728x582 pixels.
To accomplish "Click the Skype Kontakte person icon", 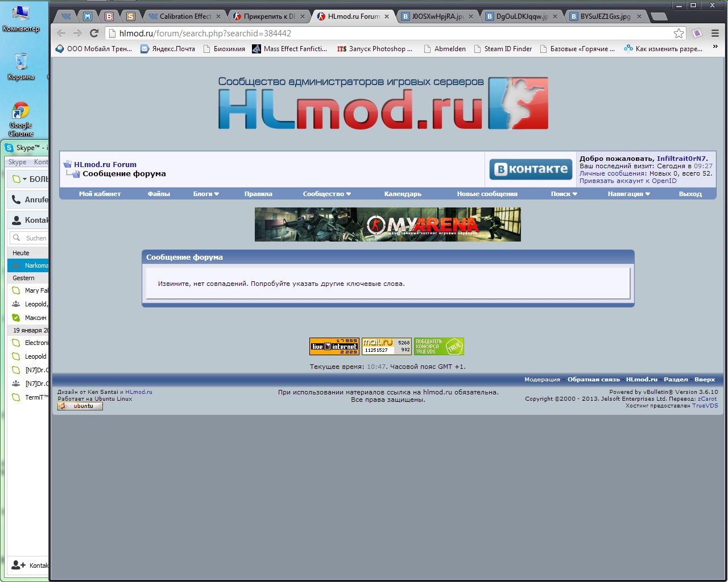I will (16, 220).
